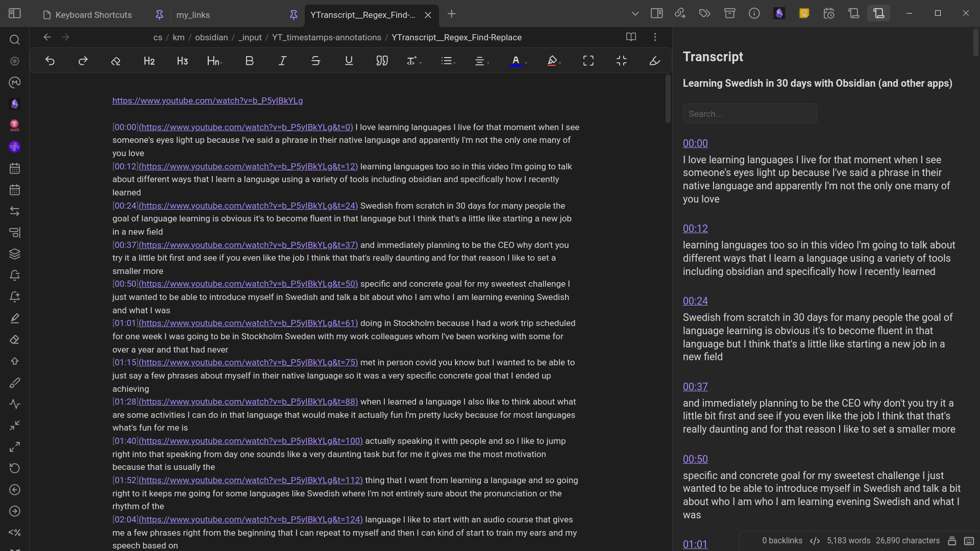Open the tab list chevron dropdown
This screenshot has height=551, width=980.
634,13
